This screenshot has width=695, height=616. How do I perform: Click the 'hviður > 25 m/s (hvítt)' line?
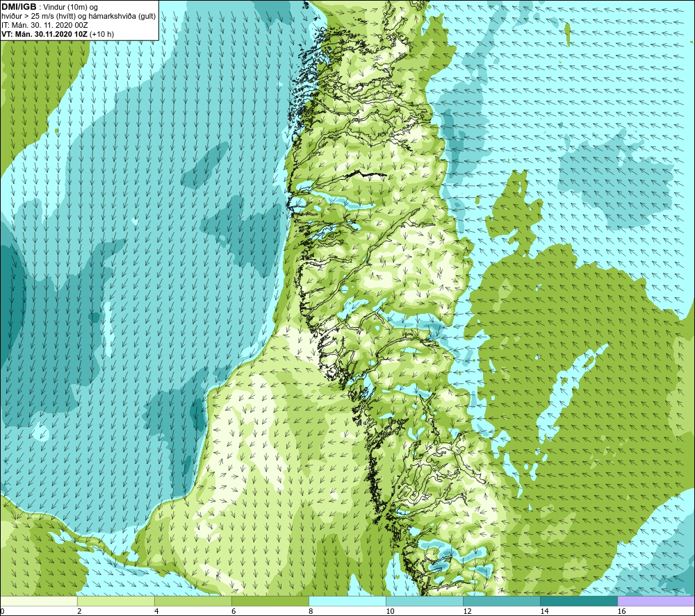[x=38, y=17]
